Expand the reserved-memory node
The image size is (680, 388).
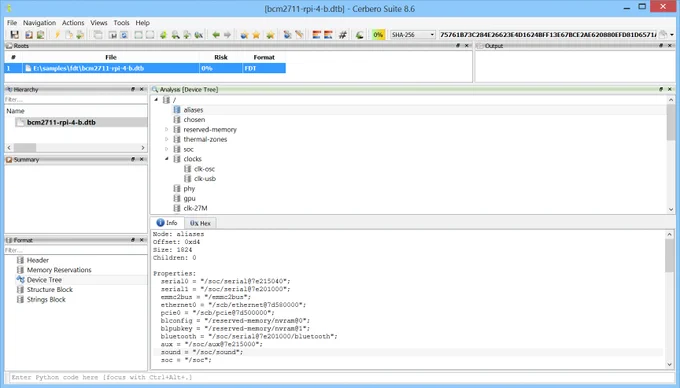pyautogui.click(x=167, y=129)
